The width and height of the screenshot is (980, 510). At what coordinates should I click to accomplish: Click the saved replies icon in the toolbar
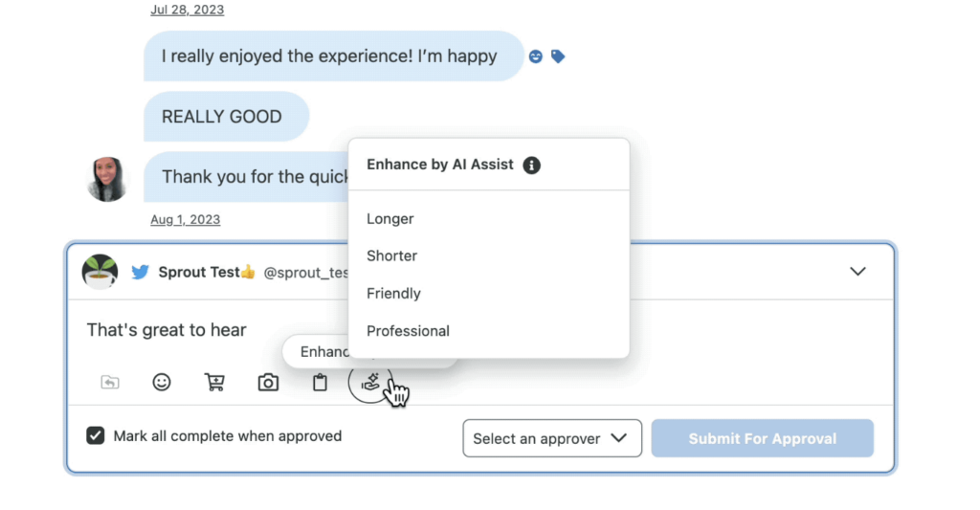[x=110, y=382]
